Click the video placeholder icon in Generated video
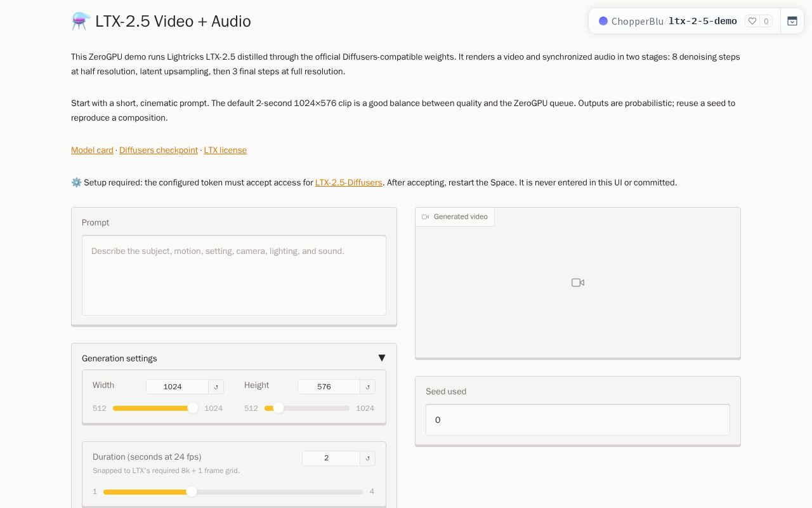The width and height of the screenshot is (812, 508). (x=578, y=283)
